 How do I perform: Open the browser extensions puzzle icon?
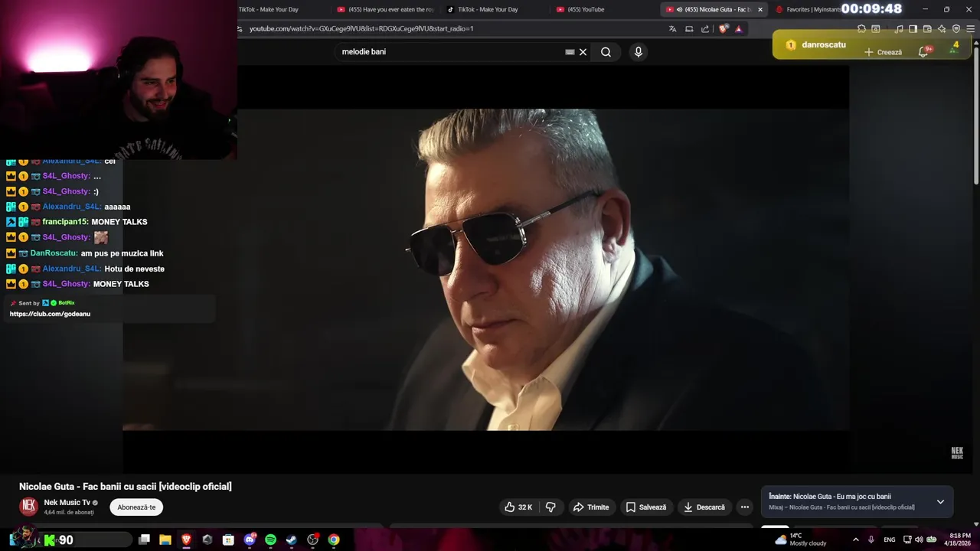pos(861,29)
